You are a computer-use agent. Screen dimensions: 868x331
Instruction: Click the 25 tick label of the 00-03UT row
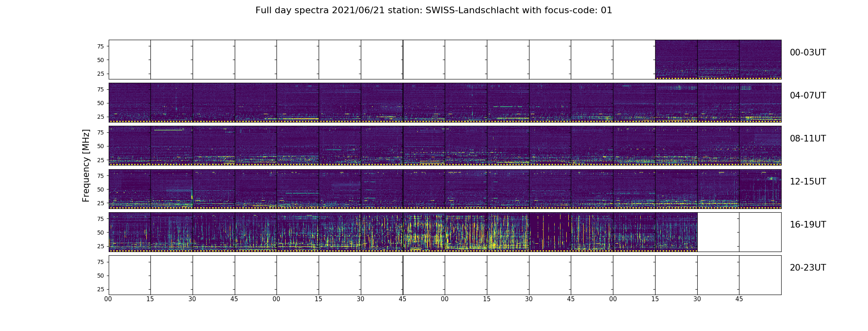(x=100, y=74)
